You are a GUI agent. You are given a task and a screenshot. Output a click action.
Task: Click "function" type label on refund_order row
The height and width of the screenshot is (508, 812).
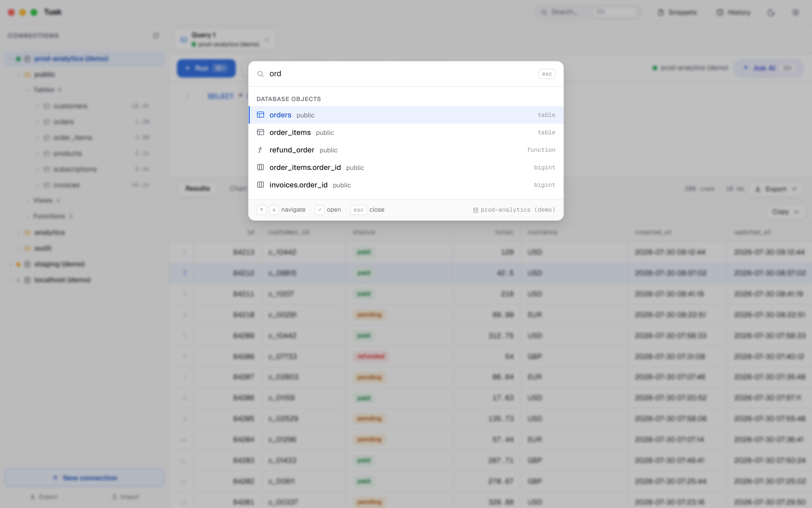tap(541, 150)
